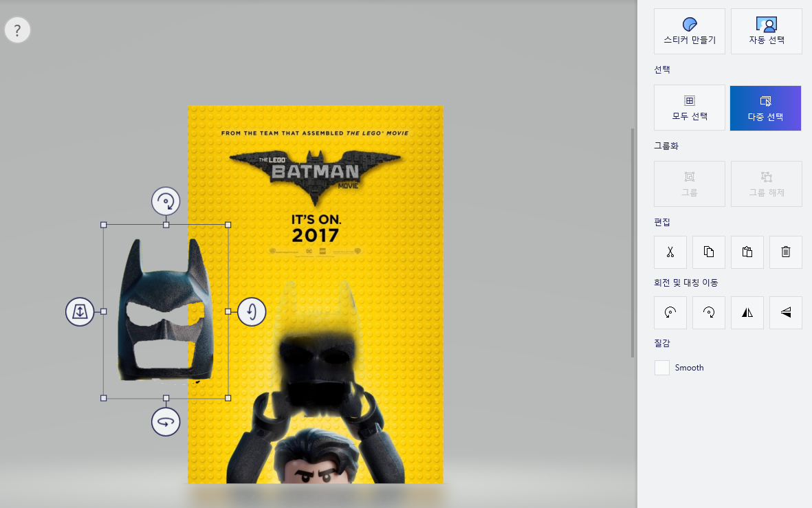Viewport: 812px width, 508px height.
Task: Click the disabled 그룹 (Group) button
Action: click(689, 184)
